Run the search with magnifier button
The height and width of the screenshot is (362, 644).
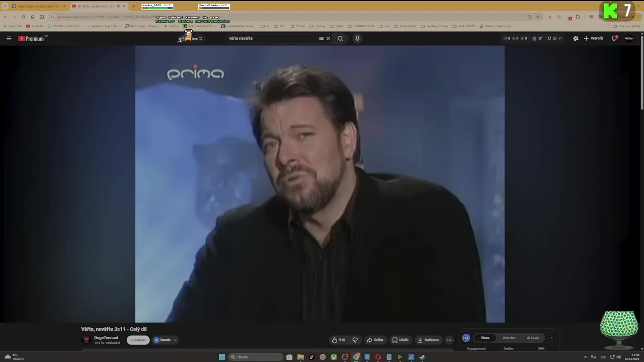coord(340,38)
